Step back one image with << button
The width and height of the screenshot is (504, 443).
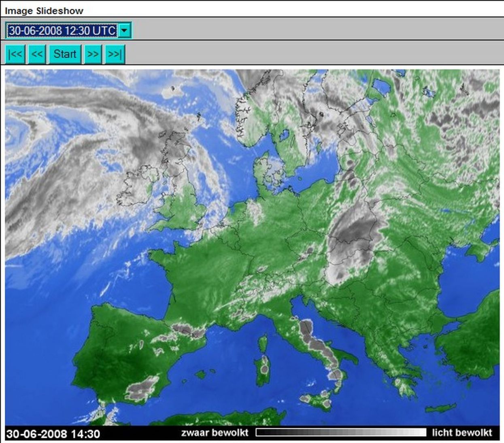coord(37,54)
